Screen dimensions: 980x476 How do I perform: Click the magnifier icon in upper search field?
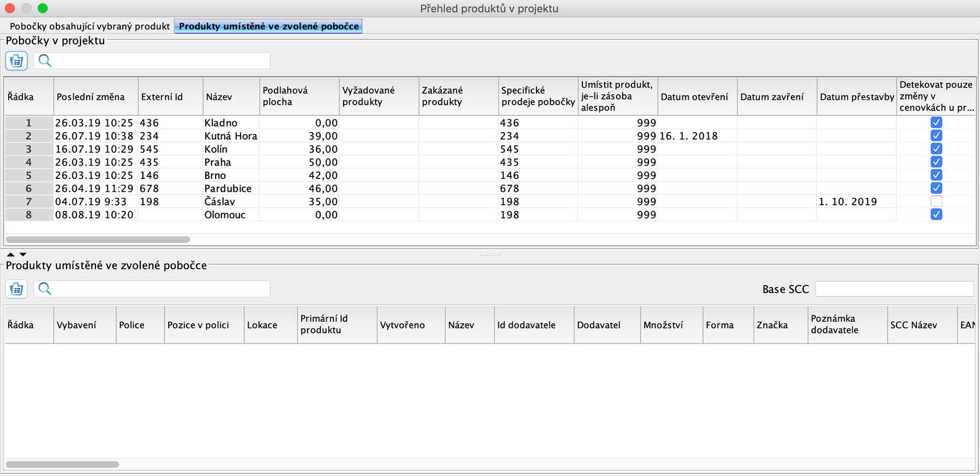(45, 61)
